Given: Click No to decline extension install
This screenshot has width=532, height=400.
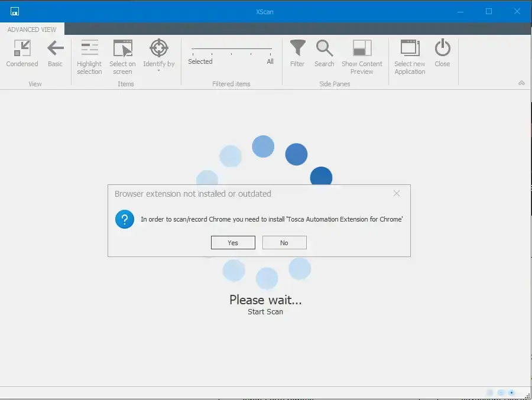Looking at the screenshot, I should 284,243.
